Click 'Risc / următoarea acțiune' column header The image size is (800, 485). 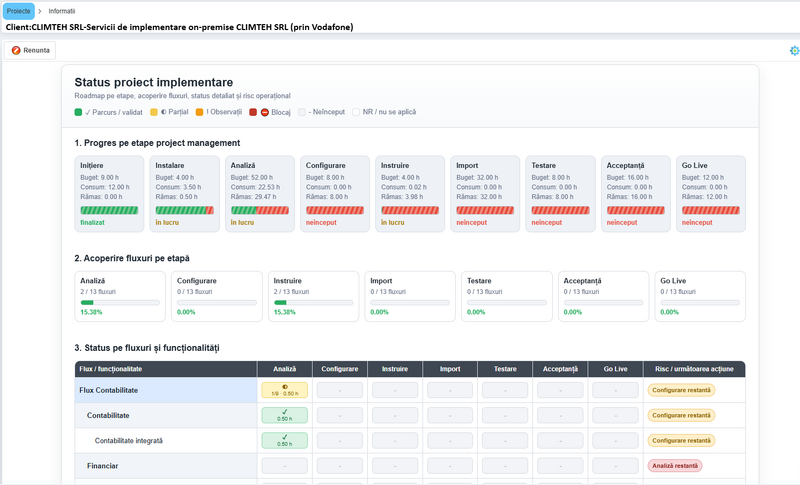(x=694, y=369)
